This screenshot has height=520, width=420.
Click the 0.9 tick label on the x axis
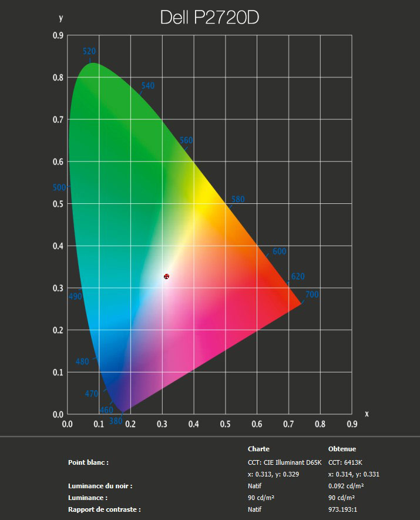click(352, 424)
